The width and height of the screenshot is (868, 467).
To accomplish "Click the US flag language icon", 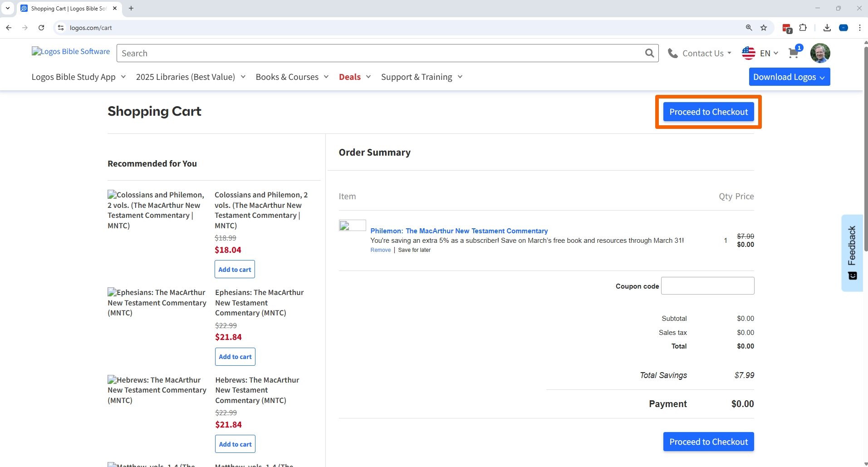I will [x=749, y=53].
